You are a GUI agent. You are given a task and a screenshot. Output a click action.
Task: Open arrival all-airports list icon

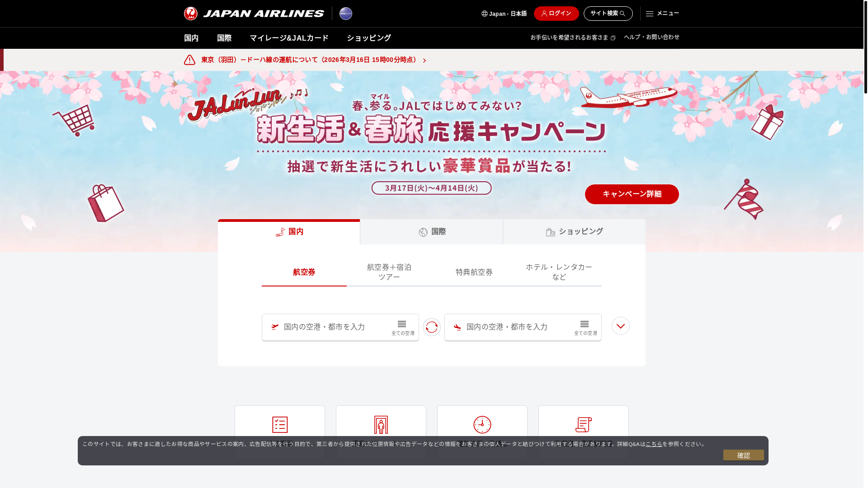coord(585,328)
